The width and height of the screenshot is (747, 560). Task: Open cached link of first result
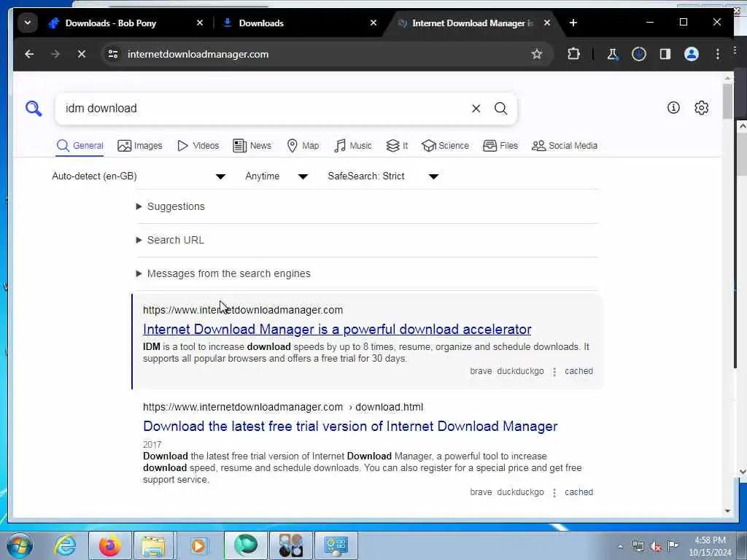point(578,371)
